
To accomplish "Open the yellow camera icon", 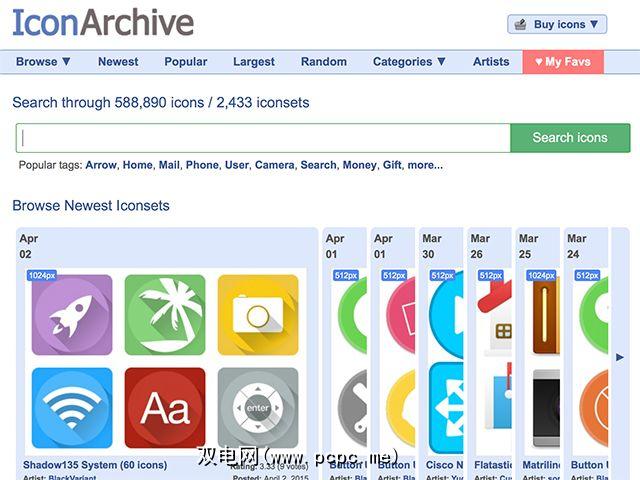I will 258,315.
